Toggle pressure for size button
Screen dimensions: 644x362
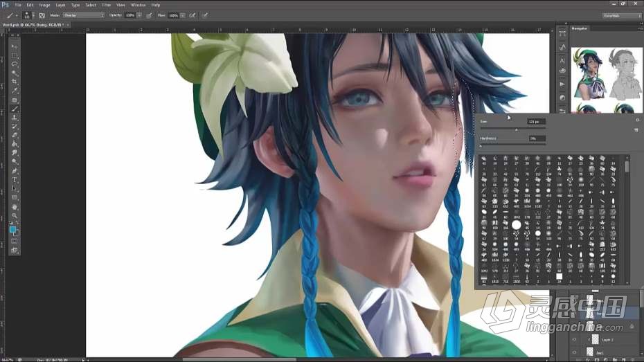[x=205, y=16]
